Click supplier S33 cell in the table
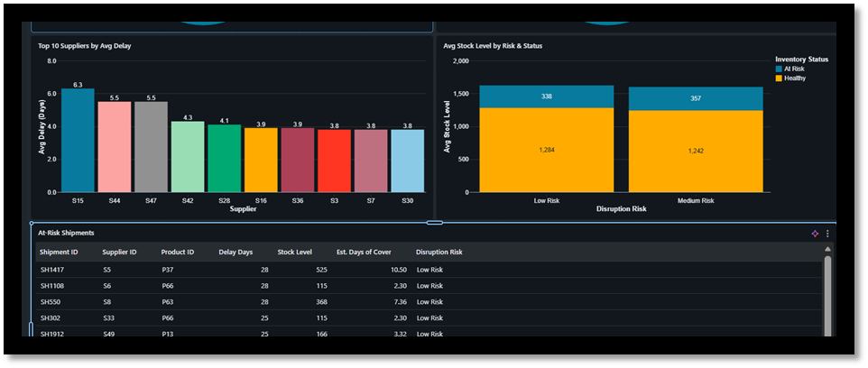Viewport: 868px width, 368px height. (108, 318)
